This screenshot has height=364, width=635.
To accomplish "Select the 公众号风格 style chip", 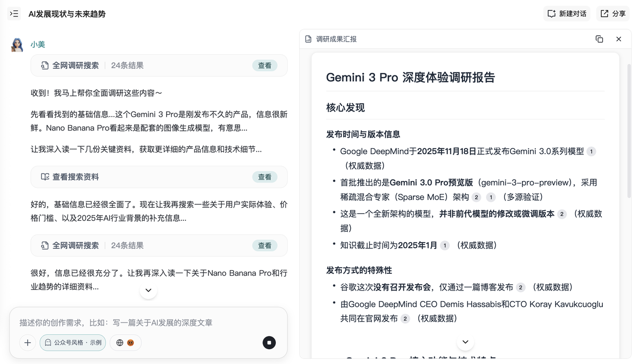I will (73, 343).
